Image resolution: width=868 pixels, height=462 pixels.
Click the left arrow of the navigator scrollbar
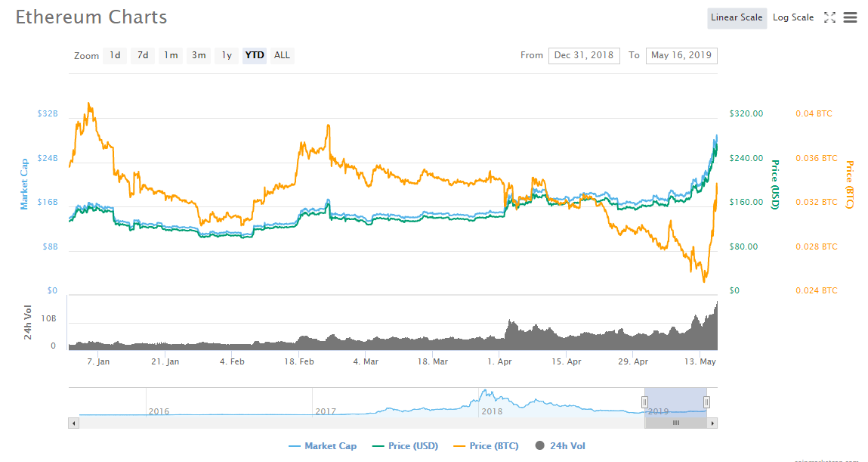(73, 423)
